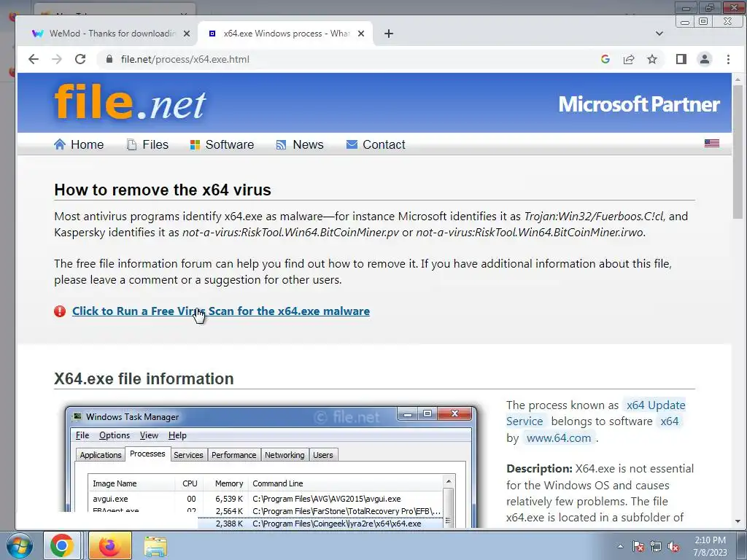Share this page using share icon
Image resolution: width=747 pixels, height=560 pixels.
click(x=629, y=59)
